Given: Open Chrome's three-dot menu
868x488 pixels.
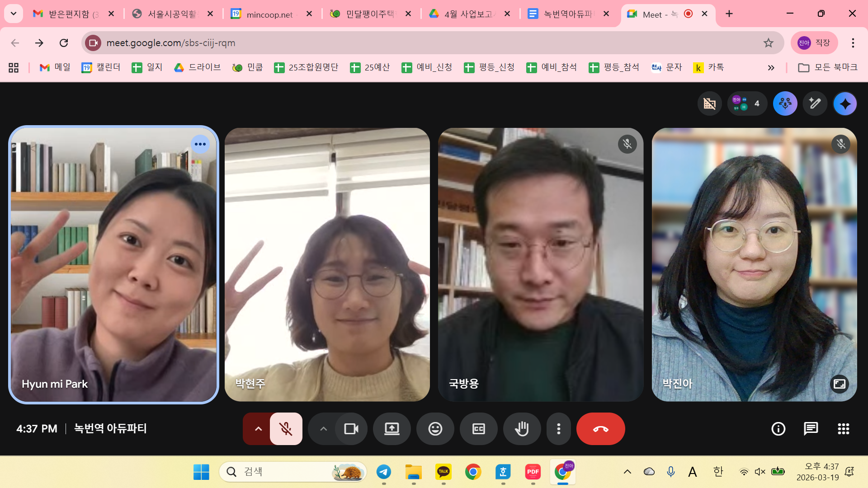Looking at the screenshot, I should click(853, 43).
